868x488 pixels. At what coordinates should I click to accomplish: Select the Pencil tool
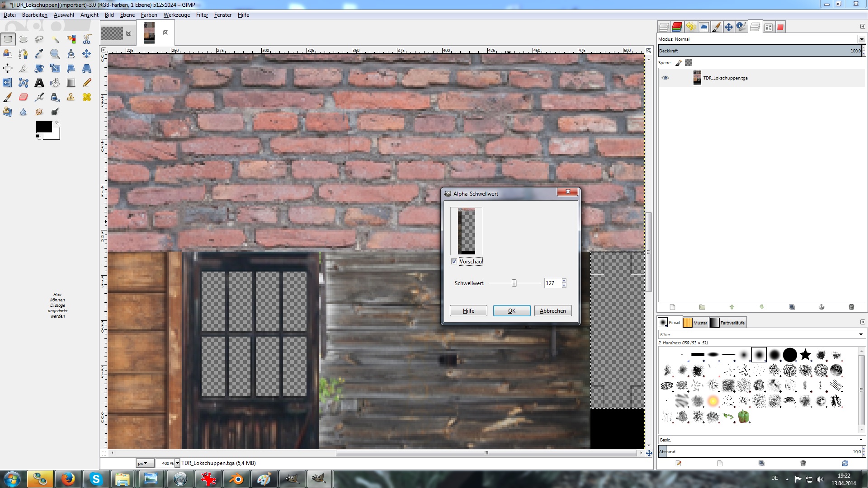click(87, 83)
